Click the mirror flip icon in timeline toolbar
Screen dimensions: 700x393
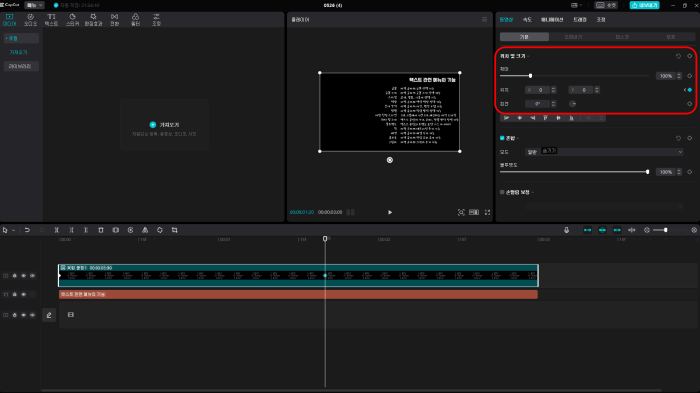145,230
